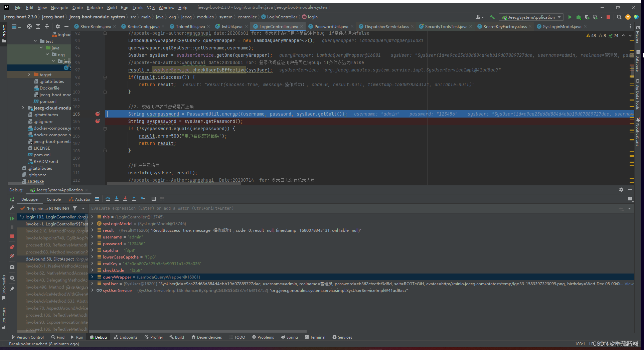
Task: Run with Coverage shield icon
Action: (x=587, y=17)
